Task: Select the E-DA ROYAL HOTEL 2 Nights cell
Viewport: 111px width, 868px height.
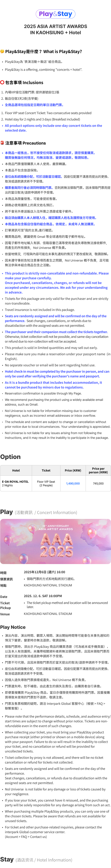Action: pos(16,483)
